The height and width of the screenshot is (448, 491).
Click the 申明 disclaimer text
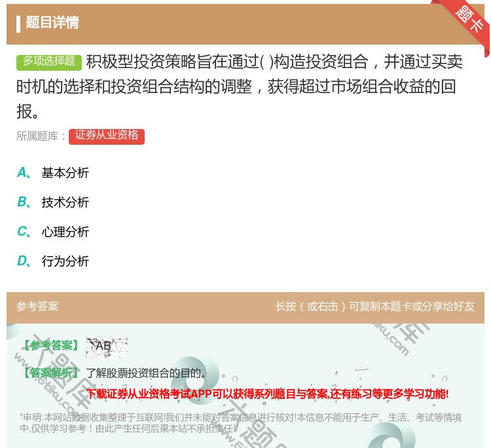(240, 423)
